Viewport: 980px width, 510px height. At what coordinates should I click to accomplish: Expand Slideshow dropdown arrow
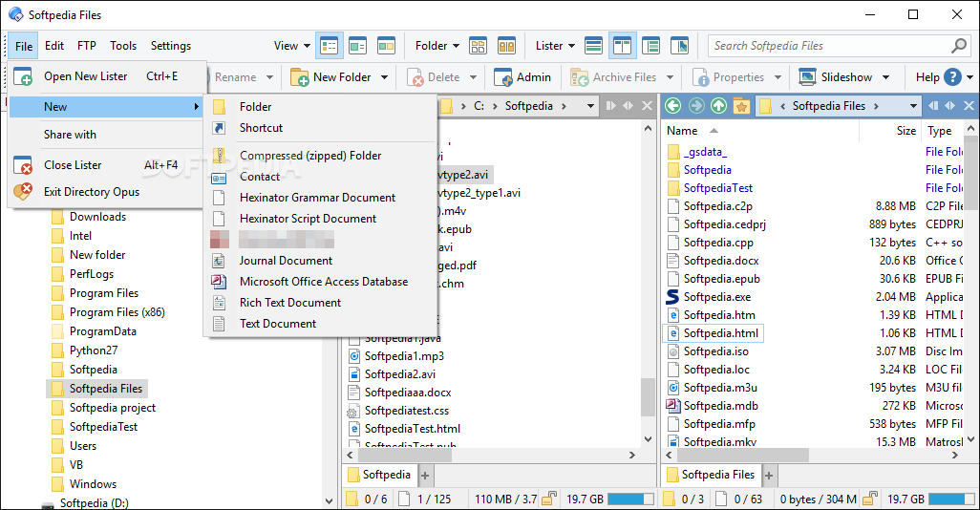[x=885, y=77]
